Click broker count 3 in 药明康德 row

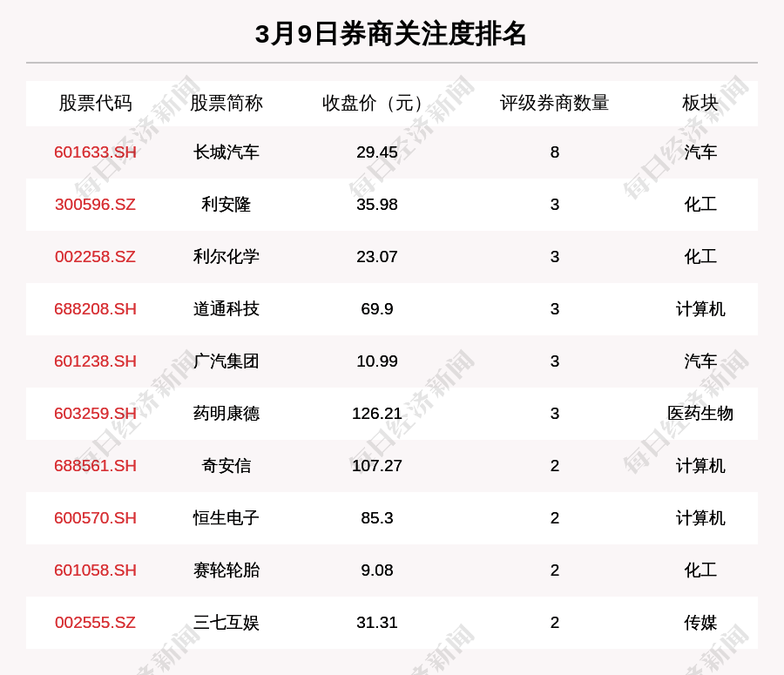(555, 414)
